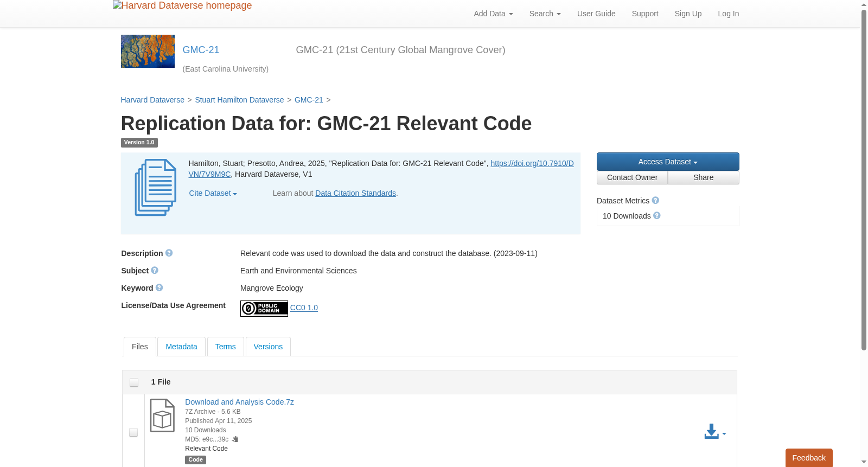Viewport: 868px width, 467px height.
Task: Check the Download and Analysis Code.7z checkbox
Action: tap(133, 432)
